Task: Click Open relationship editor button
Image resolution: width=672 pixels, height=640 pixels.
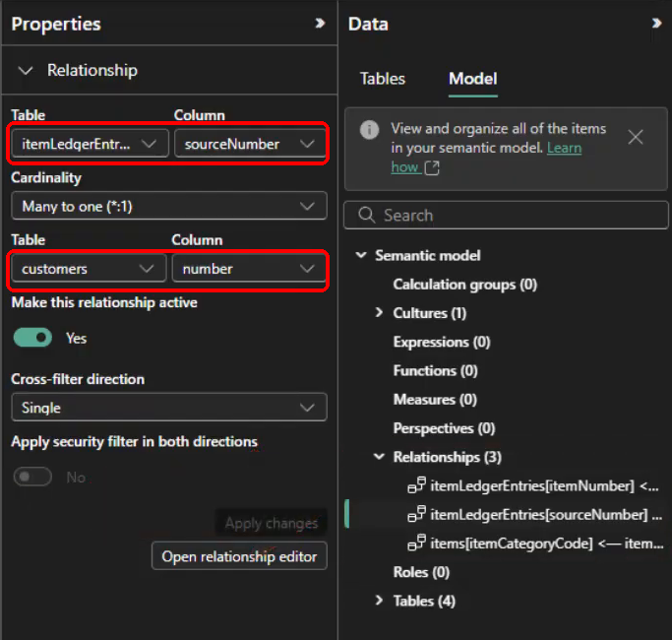Action: pos(239,556)
